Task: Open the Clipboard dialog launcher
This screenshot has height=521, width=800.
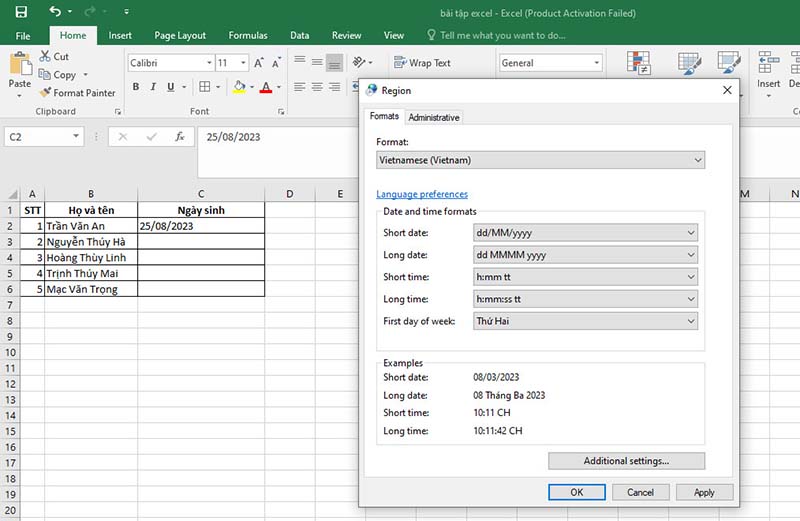Action: click(118, 111)
